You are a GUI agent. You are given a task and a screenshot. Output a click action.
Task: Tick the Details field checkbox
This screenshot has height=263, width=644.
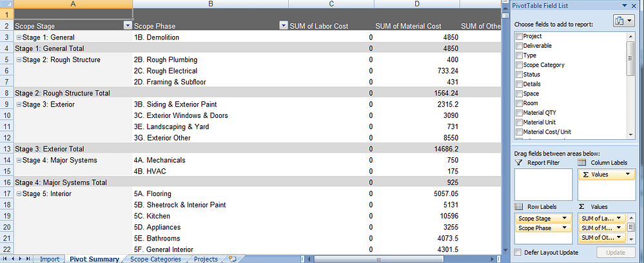(519, 84)
